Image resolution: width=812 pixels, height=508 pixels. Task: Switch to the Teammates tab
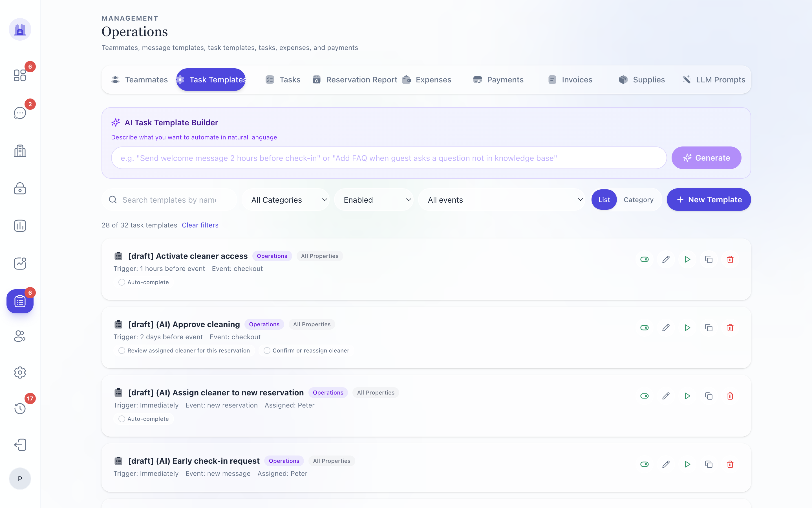pyautogui.click(x=139, y=80)
